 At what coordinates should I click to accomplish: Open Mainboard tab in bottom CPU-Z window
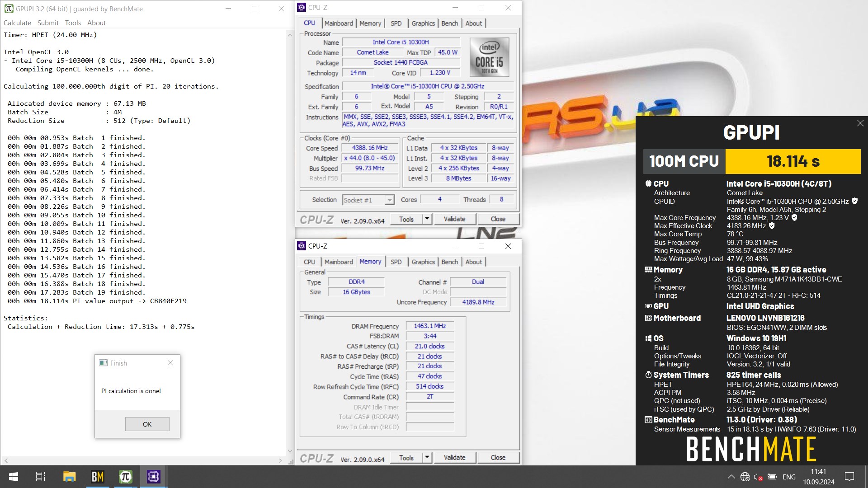[339, 262]
